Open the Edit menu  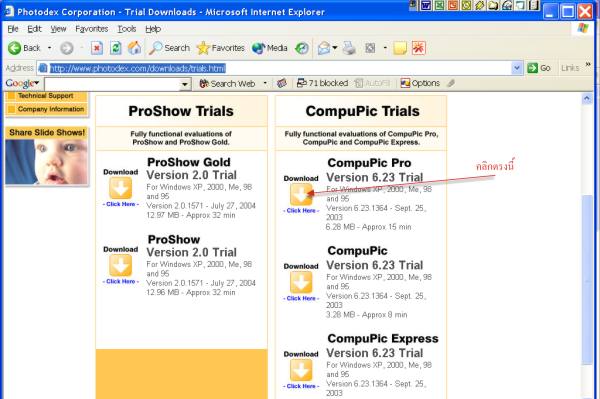click(34, 29)
